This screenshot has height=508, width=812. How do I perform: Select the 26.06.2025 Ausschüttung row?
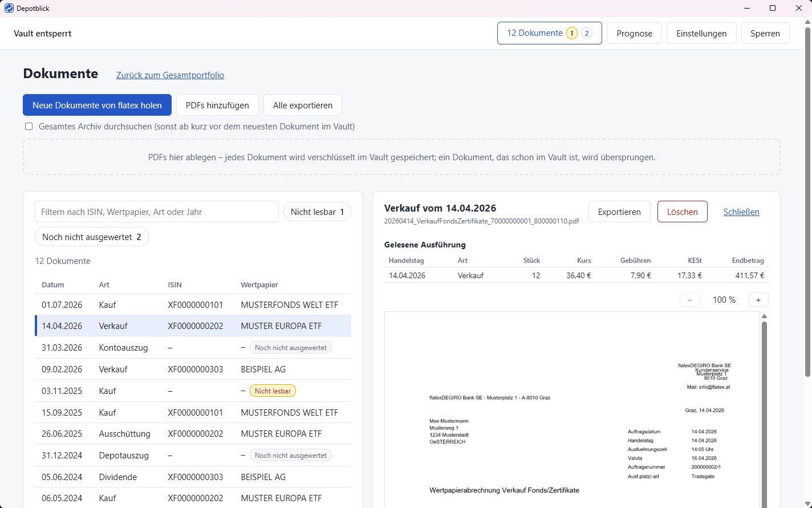point(193,434)
